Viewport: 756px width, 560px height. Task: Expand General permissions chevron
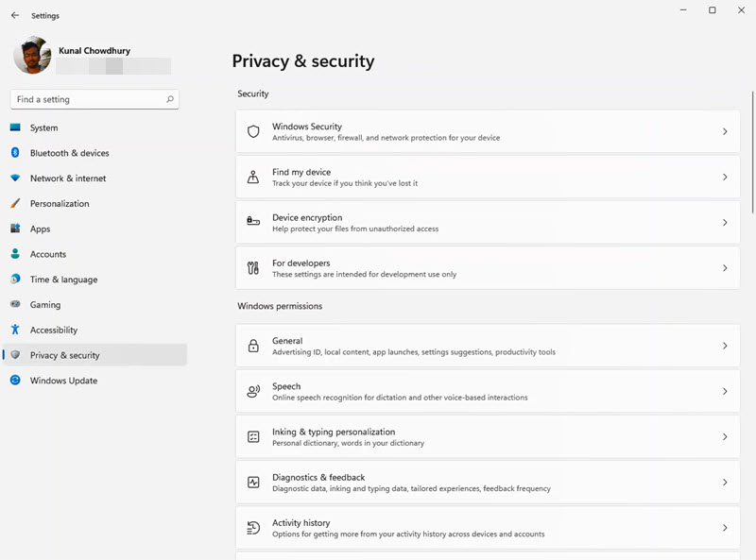click(725, 346)
